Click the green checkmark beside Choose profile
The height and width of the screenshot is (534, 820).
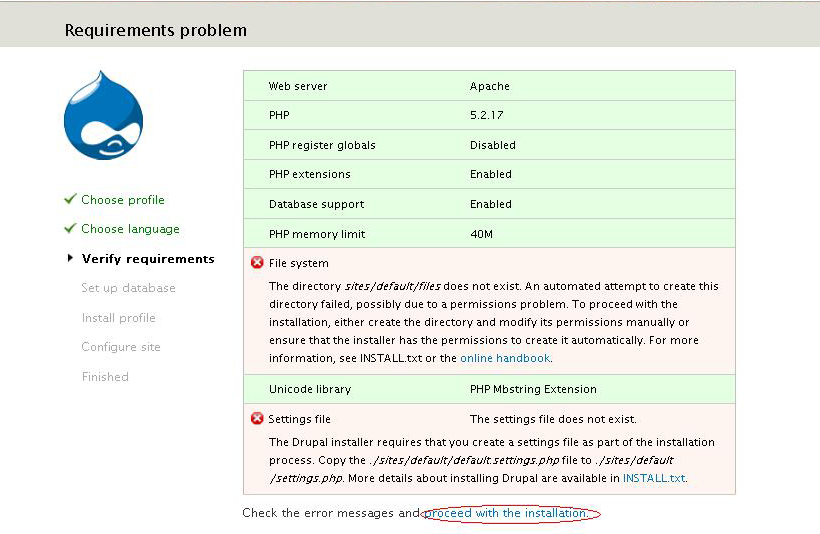coord(70,199)
